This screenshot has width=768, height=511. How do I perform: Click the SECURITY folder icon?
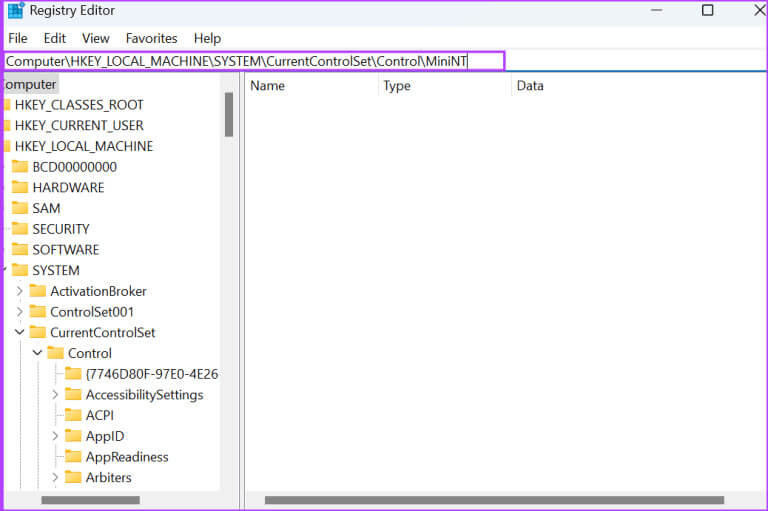(20, 229)
